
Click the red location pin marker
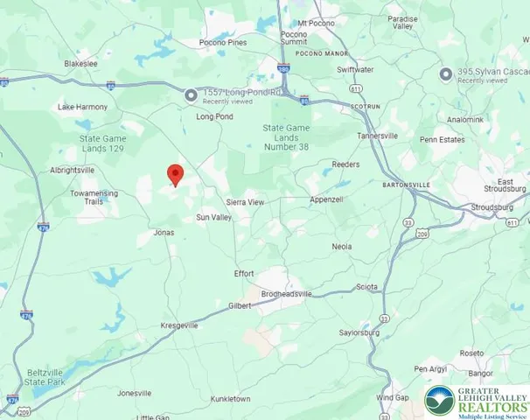pos(176,176)
